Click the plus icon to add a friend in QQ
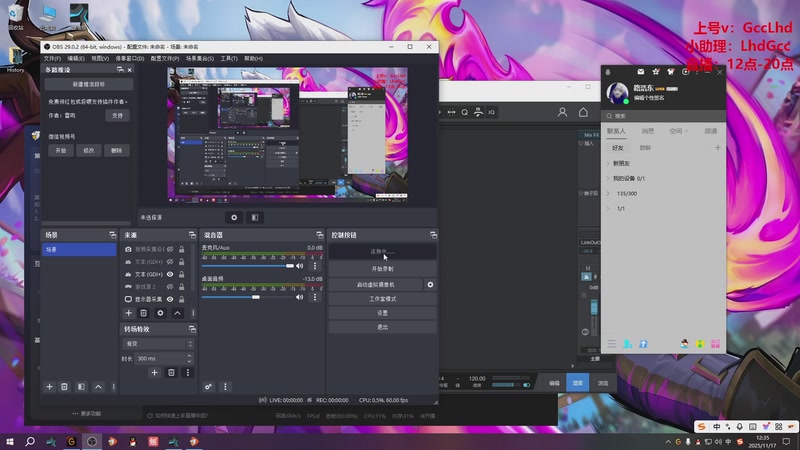Image resolution: width=800 pixels, height=450 pixels. [717, 147]
